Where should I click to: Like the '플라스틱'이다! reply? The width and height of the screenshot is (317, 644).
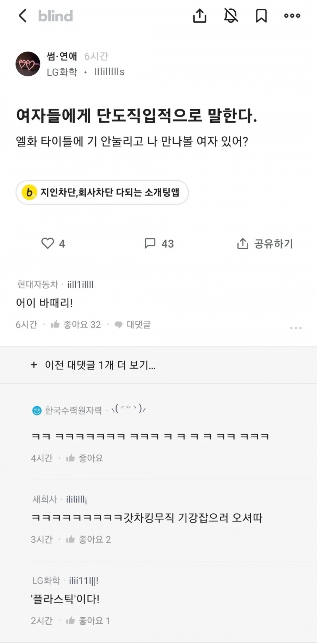pyautogui.click(x=88, y=621)
